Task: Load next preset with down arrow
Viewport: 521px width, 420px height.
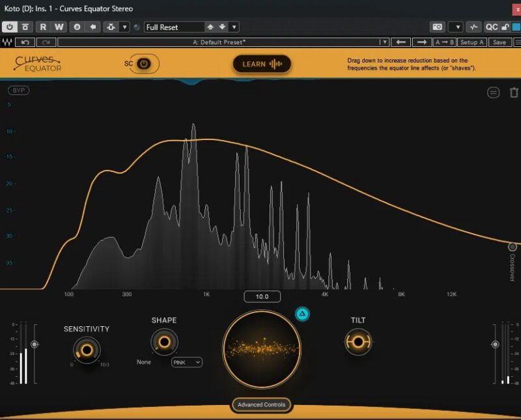Action: pyautogui.click(x=222, y=27)
